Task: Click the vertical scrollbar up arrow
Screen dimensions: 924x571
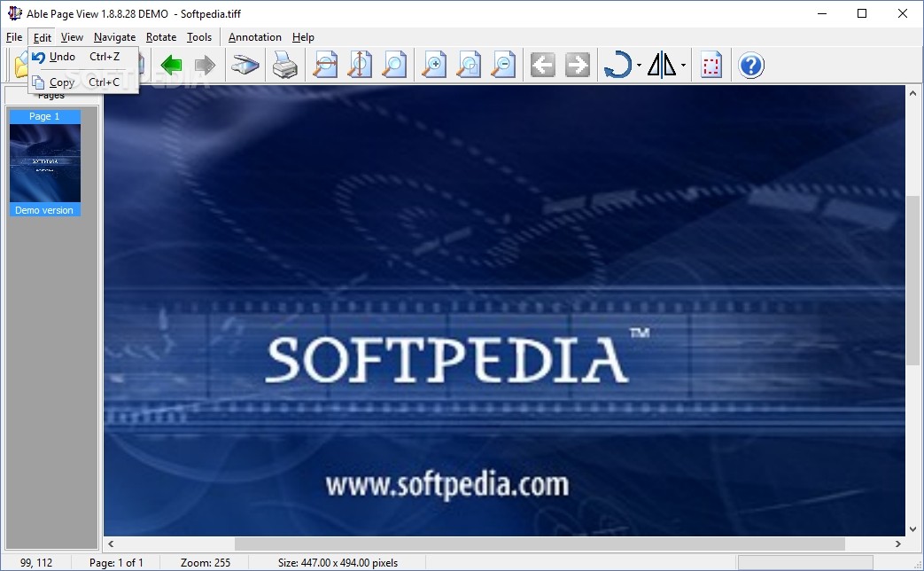Action: point(912,93)
